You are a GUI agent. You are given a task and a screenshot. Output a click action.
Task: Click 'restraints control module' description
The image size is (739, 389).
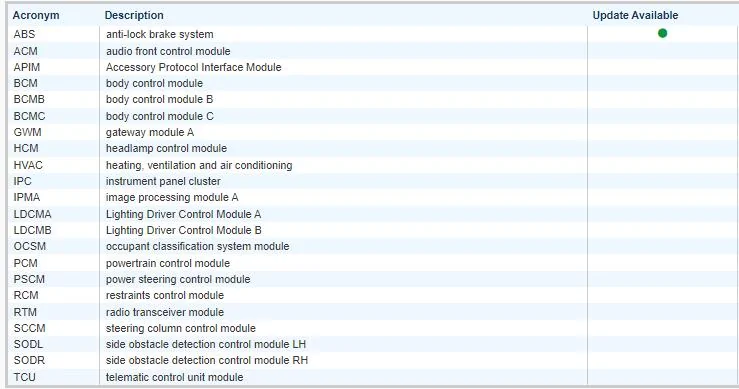click(x=164, y=295)
